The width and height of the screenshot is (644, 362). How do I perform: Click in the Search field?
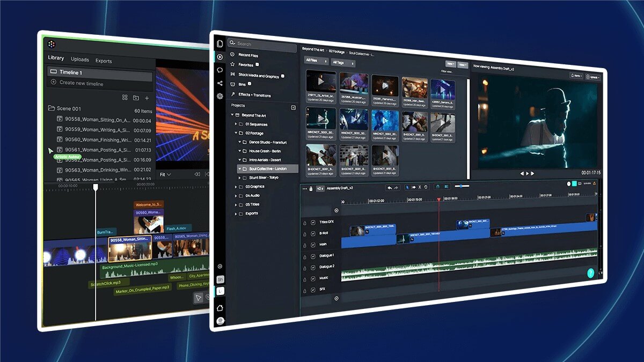point(265,44)
